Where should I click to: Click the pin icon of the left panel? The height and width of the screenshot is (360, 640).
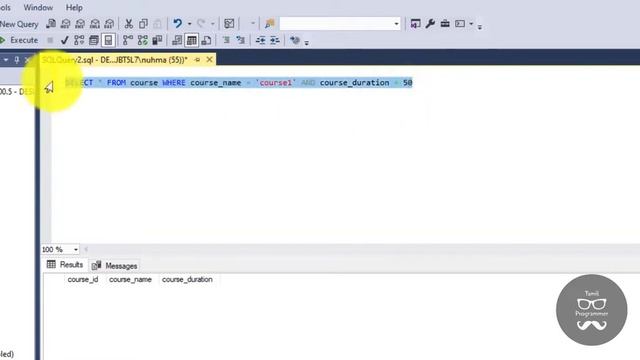coord(17,60)
